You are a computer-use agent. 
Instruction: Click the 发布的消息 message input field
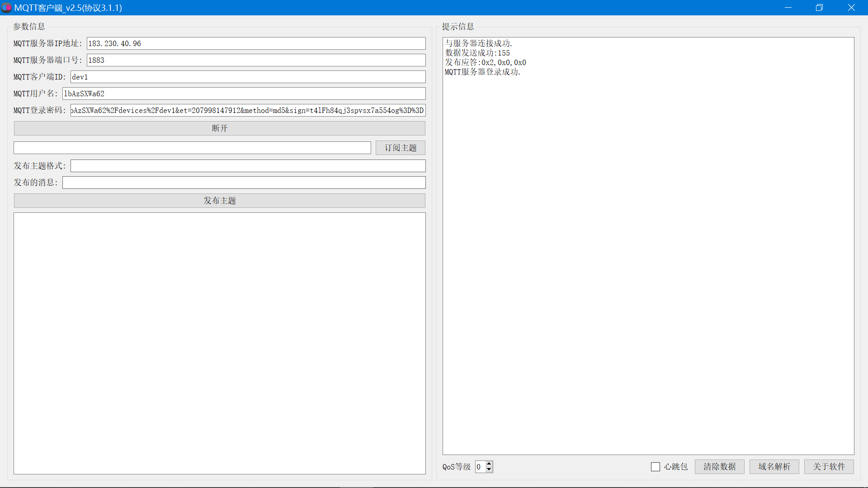coord(244,183)
